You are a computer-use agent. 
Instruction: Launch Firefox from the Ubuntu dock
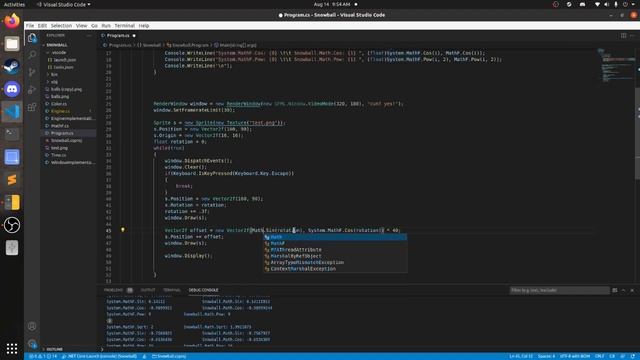[x=12, y=21]
